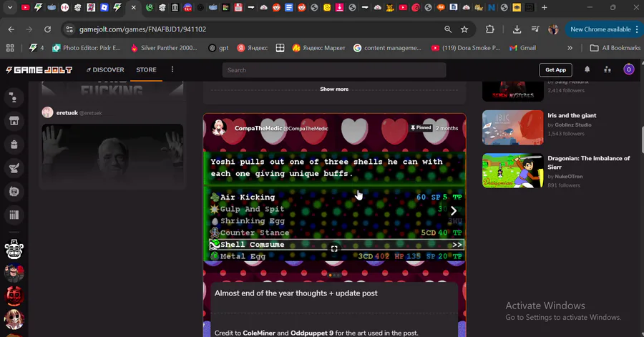Click the Chrome profile avatar
The height and width of the screenshot is (337, 644).
pyautogui.click(x=553, y=29)
